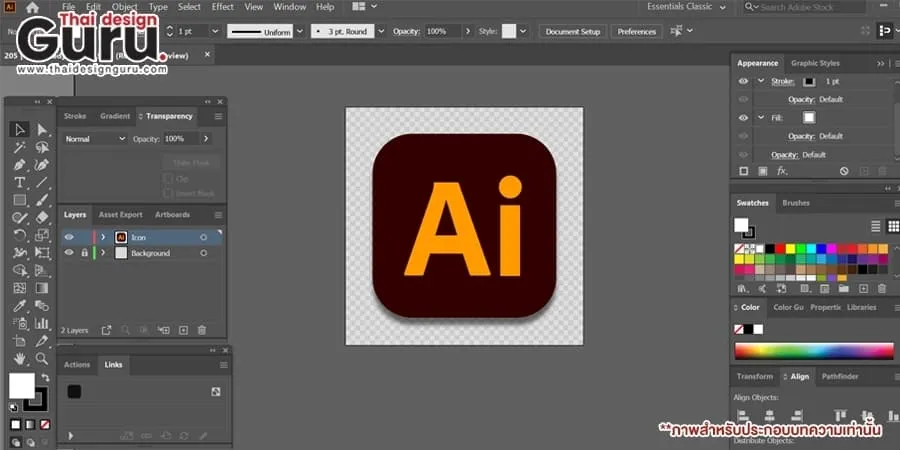
Task: Open the Asset Export tab
Action: click(x=121, y=215)
